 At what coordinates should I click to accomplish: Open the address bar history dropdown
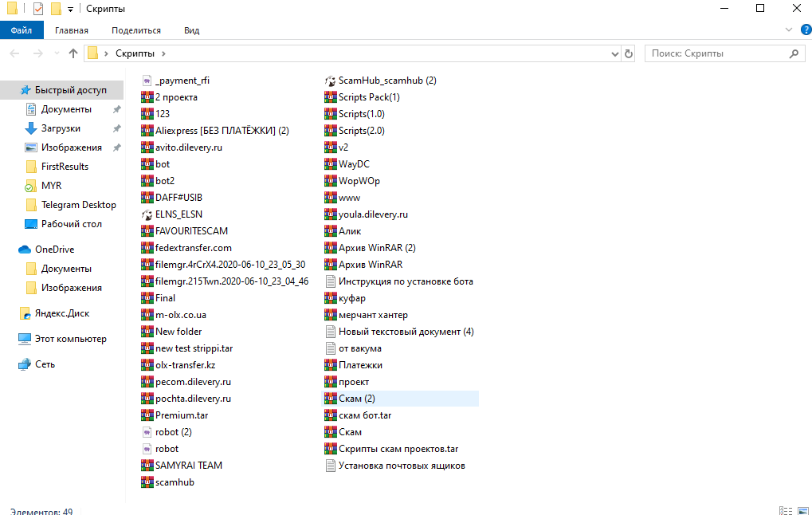614,53
